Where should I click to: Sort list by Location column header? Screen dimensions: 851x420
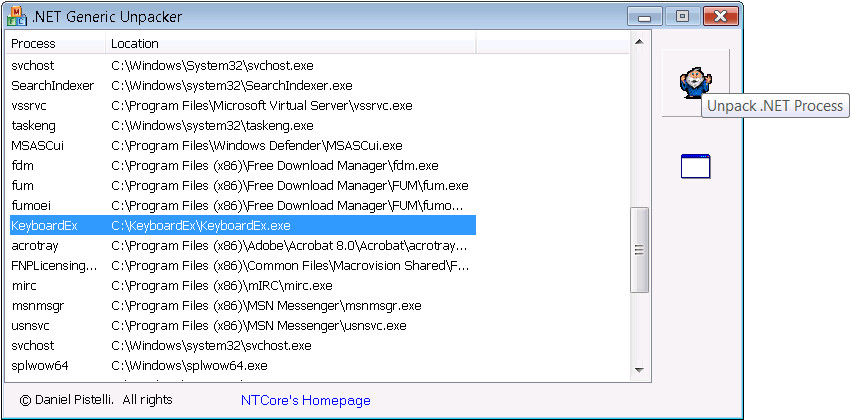pos(290,43)
